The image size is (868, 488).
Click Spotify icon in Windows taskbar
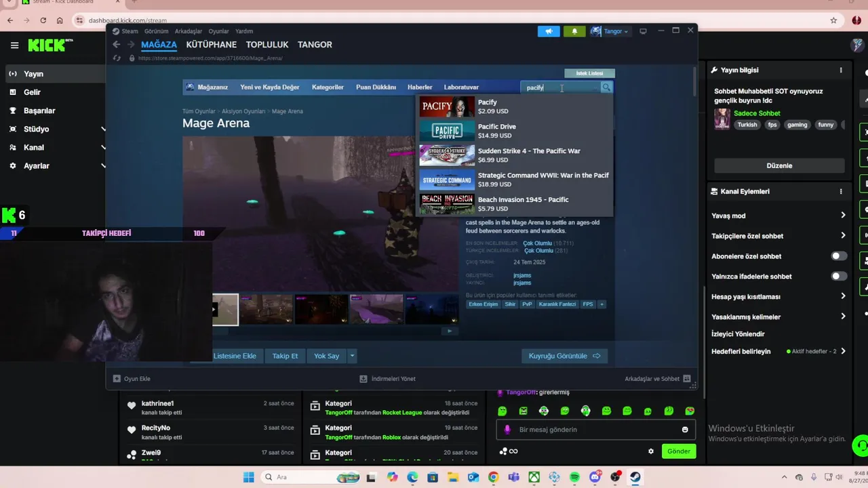point(574,477)
